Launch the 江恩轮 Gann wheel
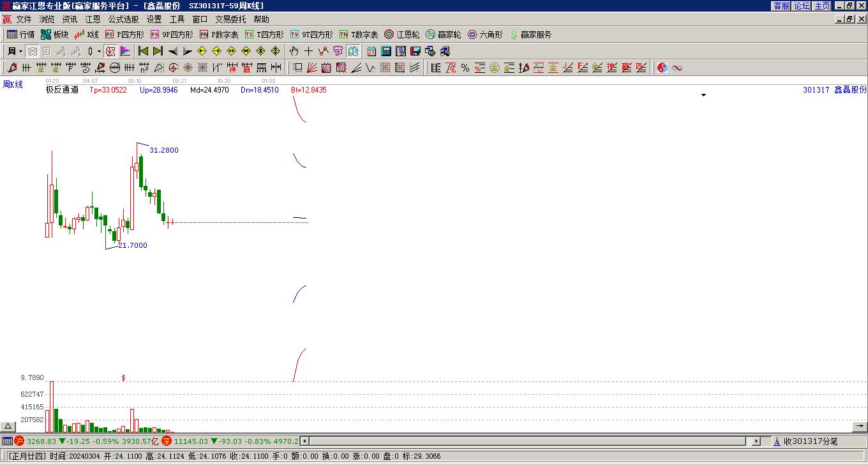The image size is (868, 465). tap(402, 34)
